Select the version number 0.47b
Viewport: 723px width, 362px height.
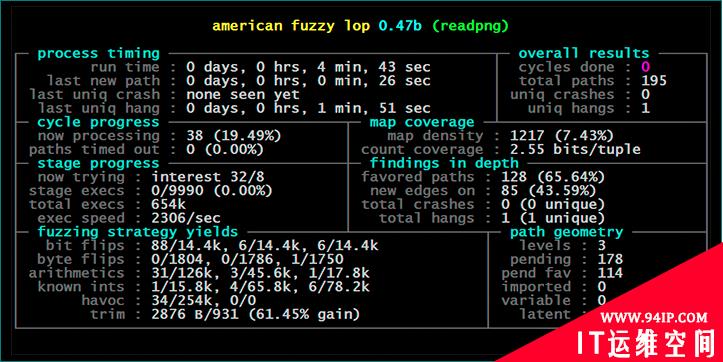tap(400, 25)
